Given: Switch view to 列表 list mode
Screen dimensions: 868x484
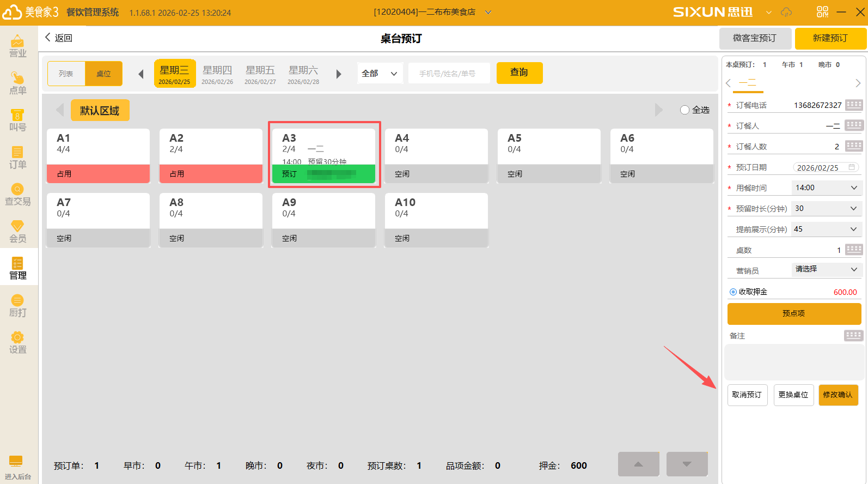Looking at the screenshot, I should coord(66,74).
